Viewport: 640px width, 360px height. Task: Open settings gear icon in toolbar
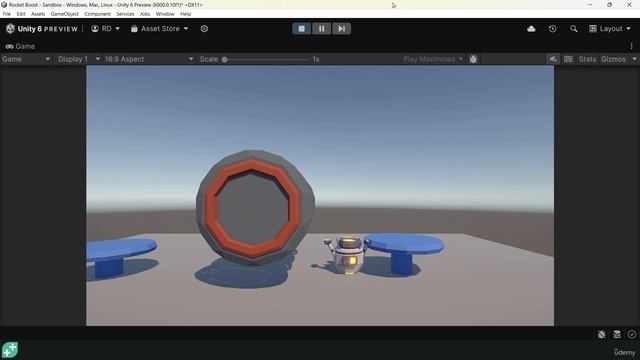[204, 29]
